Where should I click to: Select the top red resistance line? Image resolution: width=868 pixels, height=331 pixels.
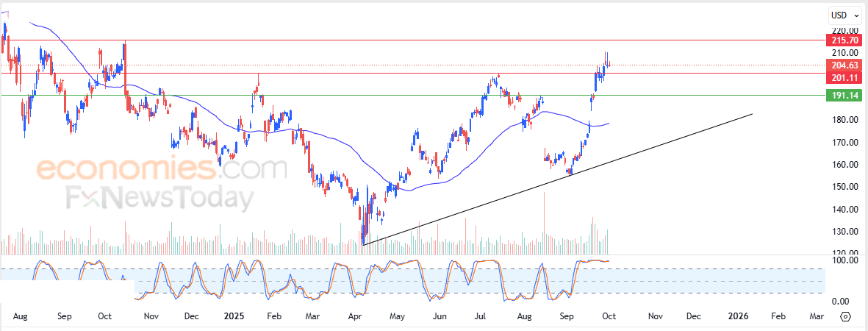coord(412,40)
